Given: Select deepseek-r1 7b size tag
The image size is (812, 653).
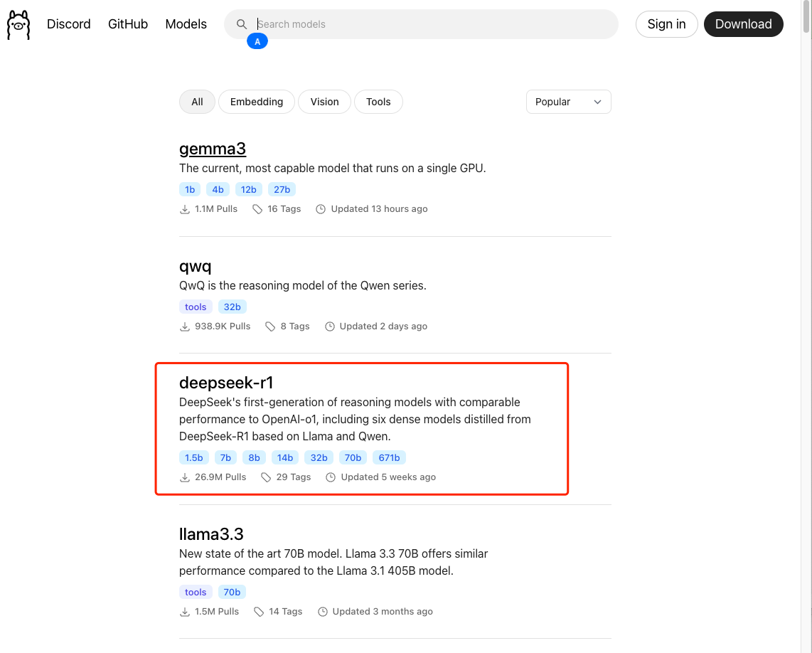Looking at the screenshot, I should 225,458.
